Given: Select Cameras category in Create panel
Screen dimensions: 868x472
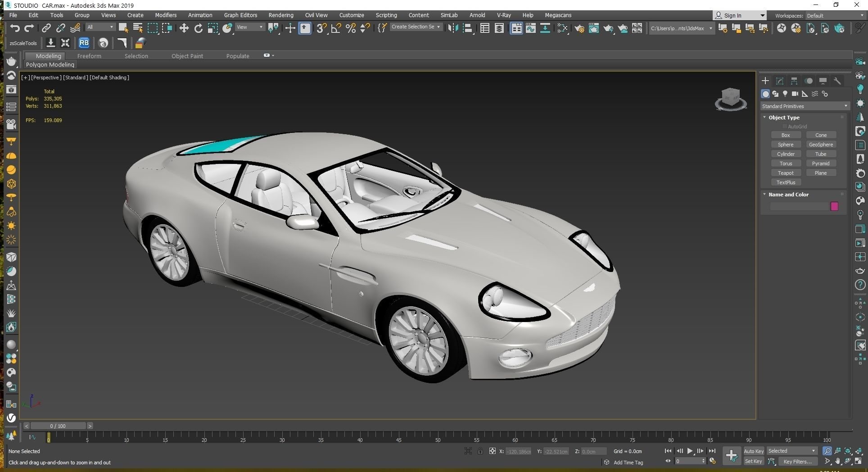Looking at the screenshot, I should (795, 94).
